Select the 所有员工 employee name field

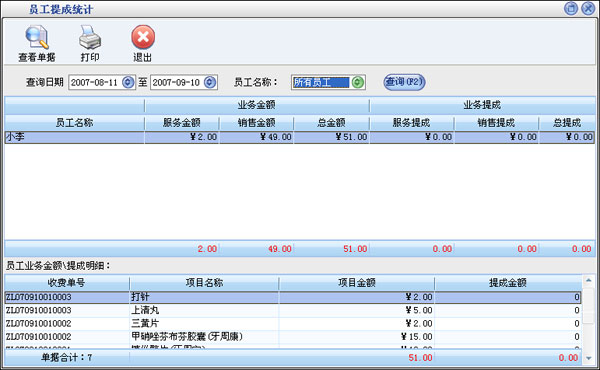[x=321, y=82]
